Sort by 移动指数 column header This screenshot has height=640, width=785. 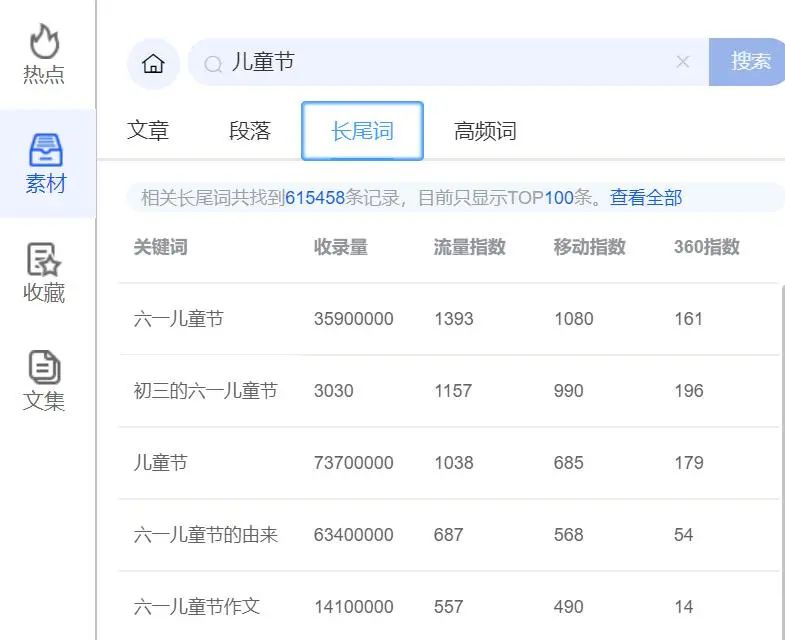pos(589,247)
